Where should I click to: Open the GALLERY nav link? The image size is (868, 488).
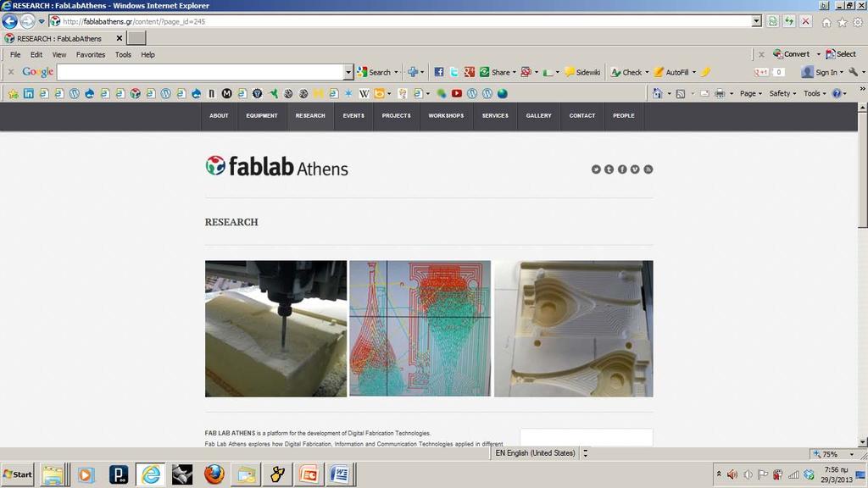(538, 116)
